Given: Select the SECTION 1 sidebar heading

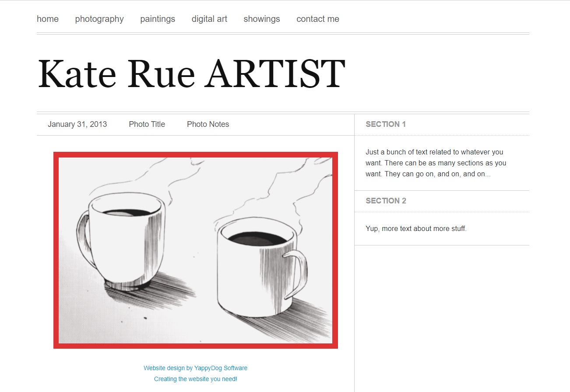Looking at the screenshot, I should click(386, 124).
